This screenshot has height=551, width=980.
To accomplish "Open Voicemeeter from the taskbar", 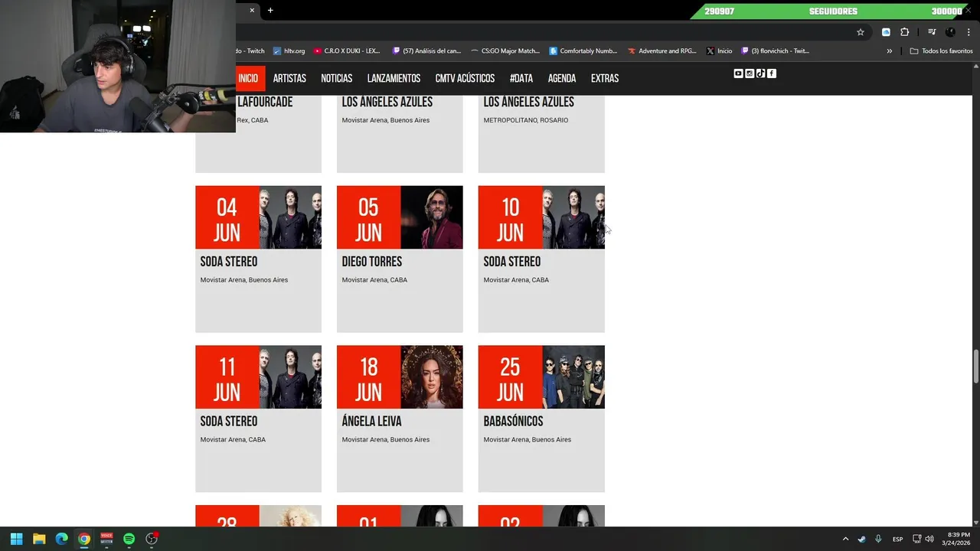I will [106, 539].
